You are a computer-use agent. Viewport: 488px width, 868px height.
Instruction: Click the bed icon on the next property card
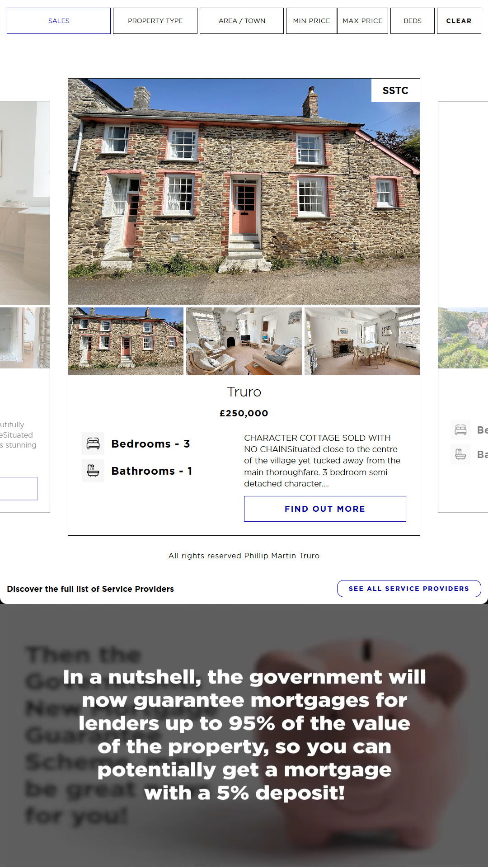pyautogui.click(x=460, y=429)
